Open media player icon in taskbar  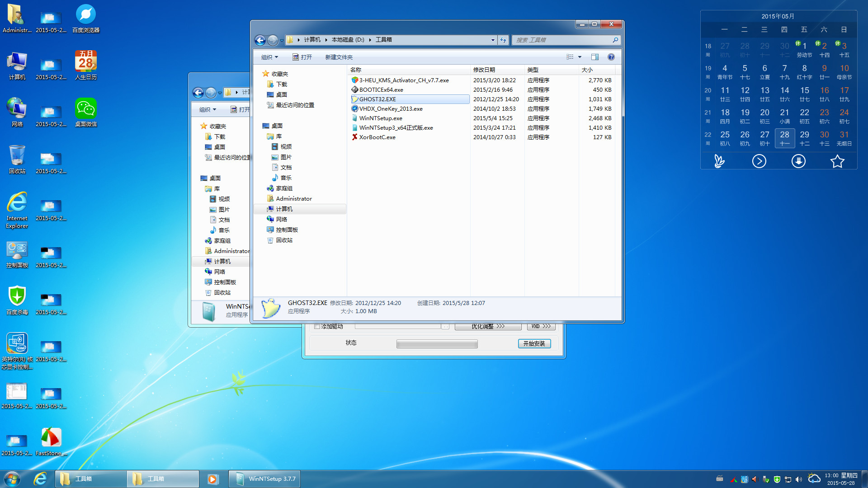(x=213, y=479)
